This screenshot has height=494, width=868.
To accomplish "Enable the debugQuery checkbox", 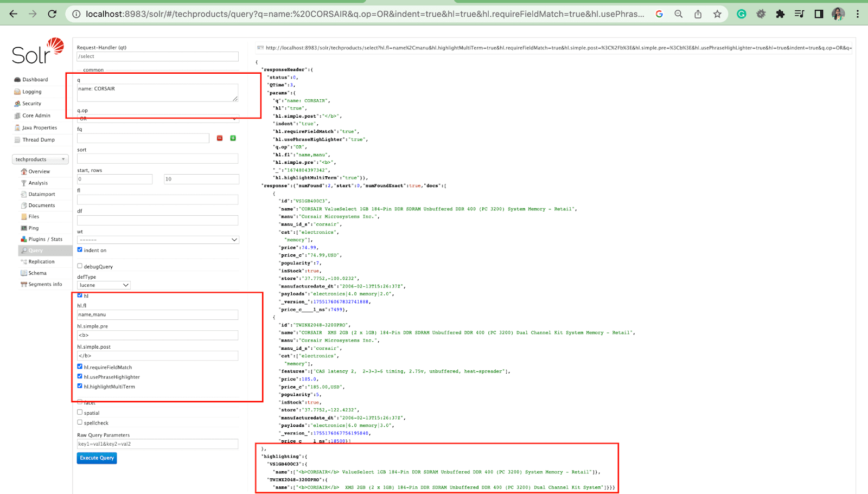I will [80, 266].
